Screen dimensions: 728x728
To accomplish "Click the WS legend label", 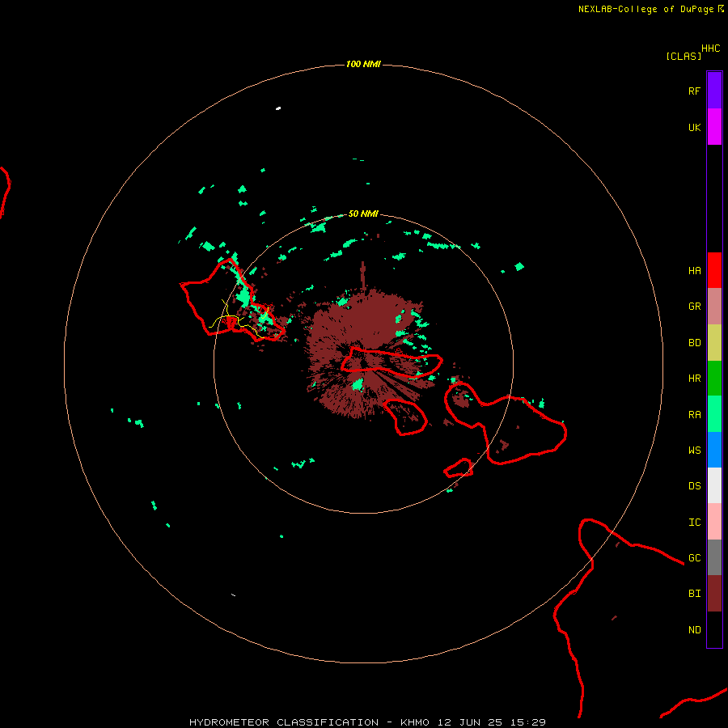I will tap(695, 451).
